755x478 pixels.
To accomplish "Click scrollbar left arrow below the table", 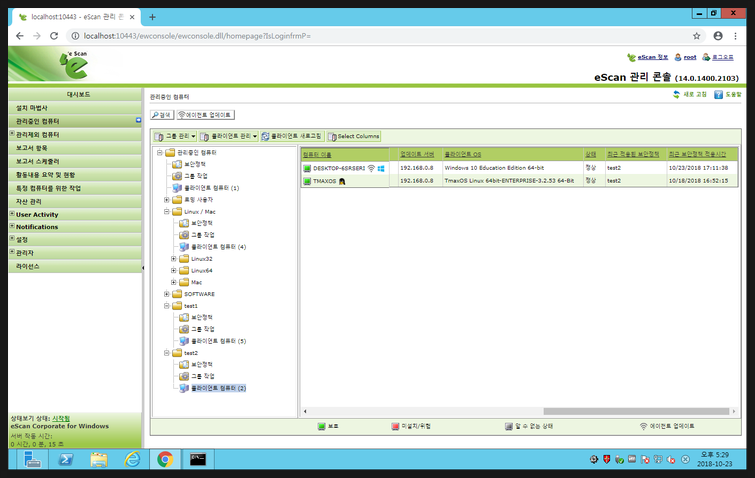I will coord(305,412).
